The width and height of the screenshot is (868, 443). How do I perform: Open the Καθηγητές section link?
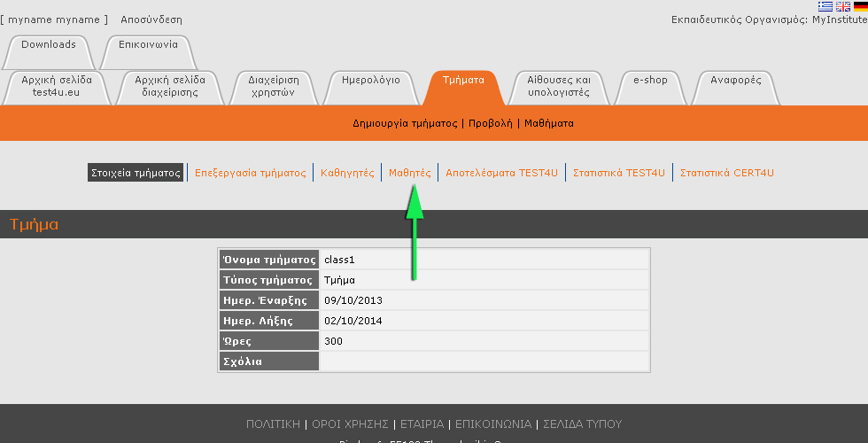[347, 173]
